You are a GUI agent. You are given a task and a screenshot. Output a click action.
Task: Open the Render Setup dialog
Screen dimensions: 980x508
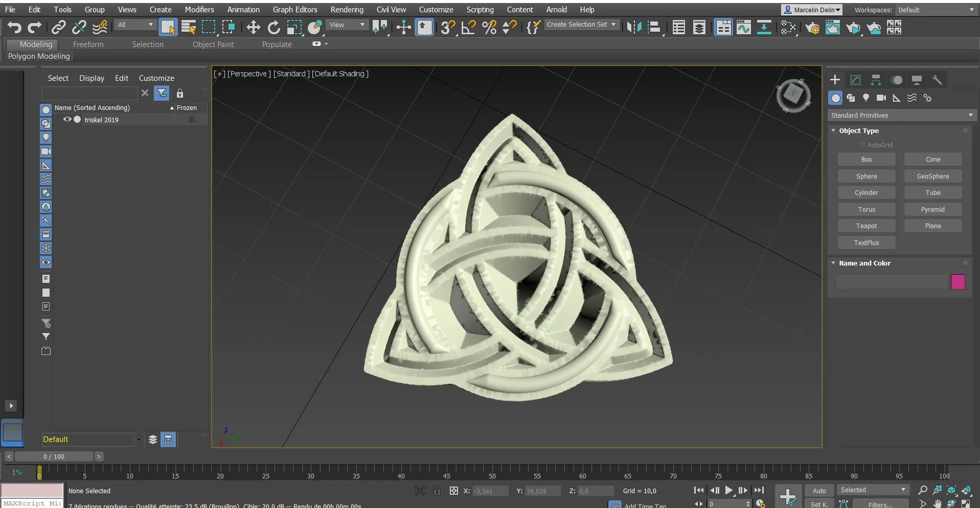(x=813, y=27)
